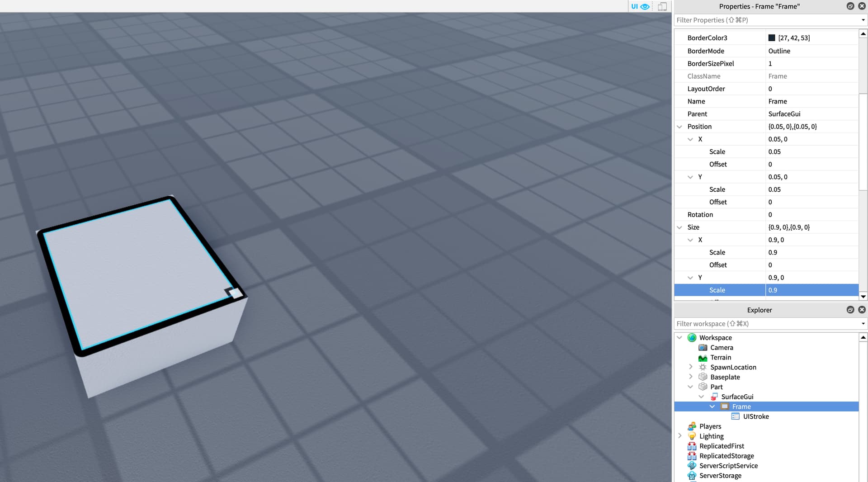The width and height of the screenshot is (868, 482).
Task: Open Filter workspace dropdown arrow
Action: (x=863, y=324)
